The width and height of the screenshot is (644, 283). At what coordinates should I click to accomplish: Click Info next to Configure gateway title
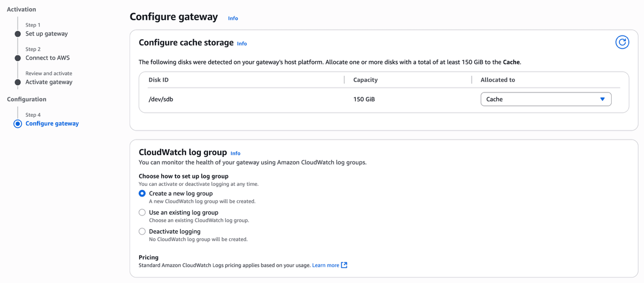coord(233,18)
